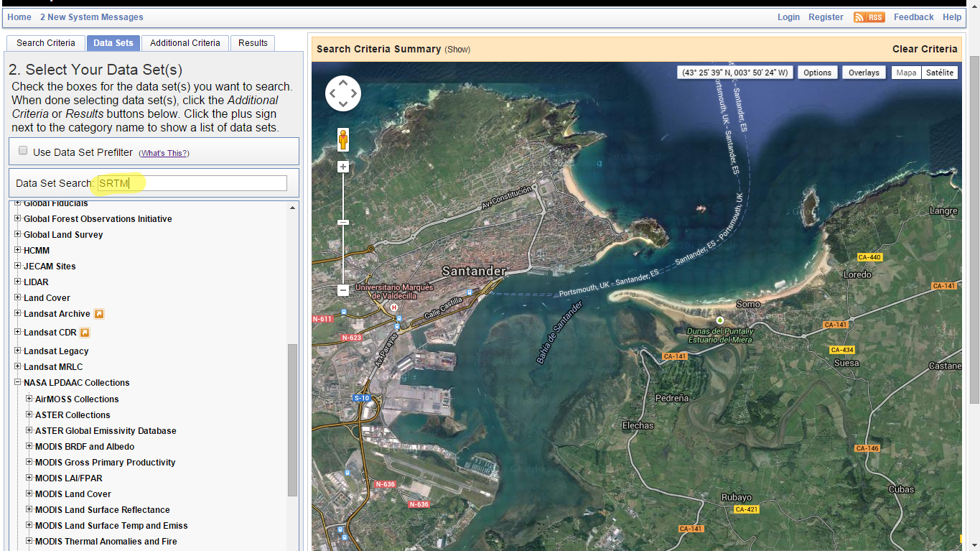Open the Feedback link
The width and height of the screenshot is (980, 551).
point(914,17)
